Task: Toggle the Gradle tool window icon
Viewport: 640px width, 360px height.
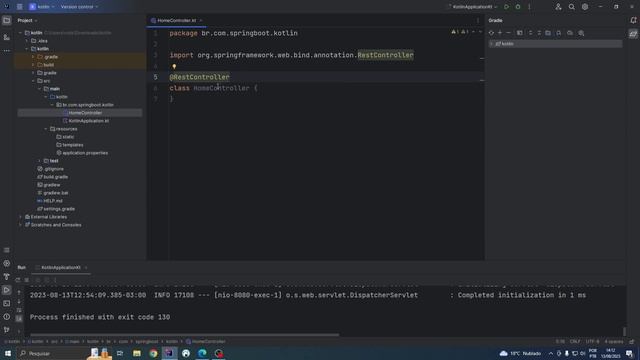Action: point(633,34)
